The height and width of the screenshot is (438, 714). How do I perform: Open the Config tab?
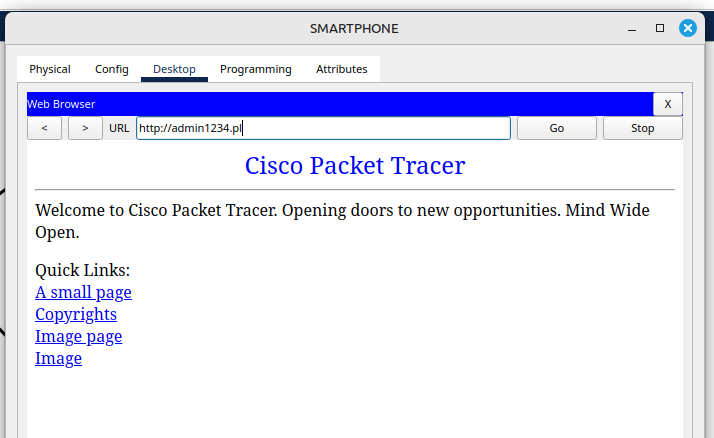(x=112, y=69)
